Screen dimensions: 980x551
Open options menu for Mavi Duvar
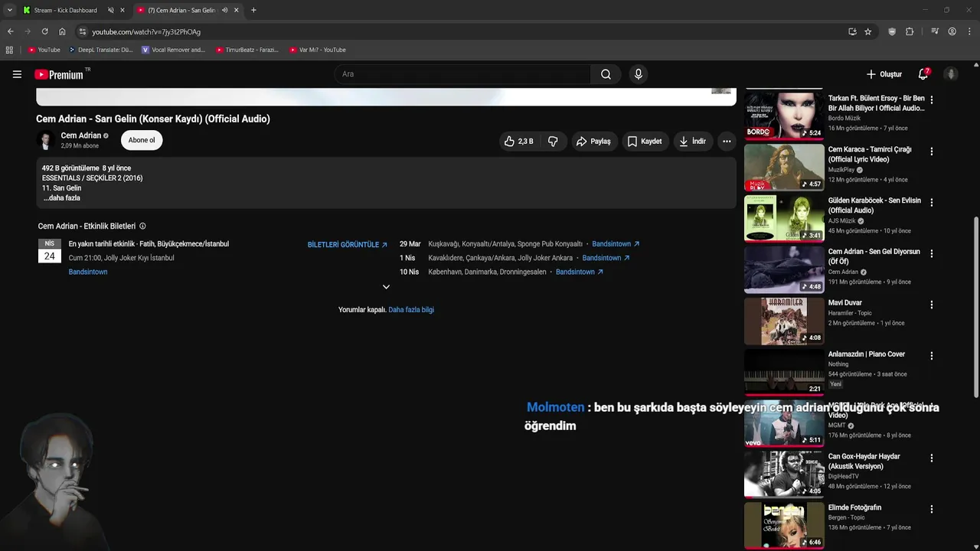(932, 305)
